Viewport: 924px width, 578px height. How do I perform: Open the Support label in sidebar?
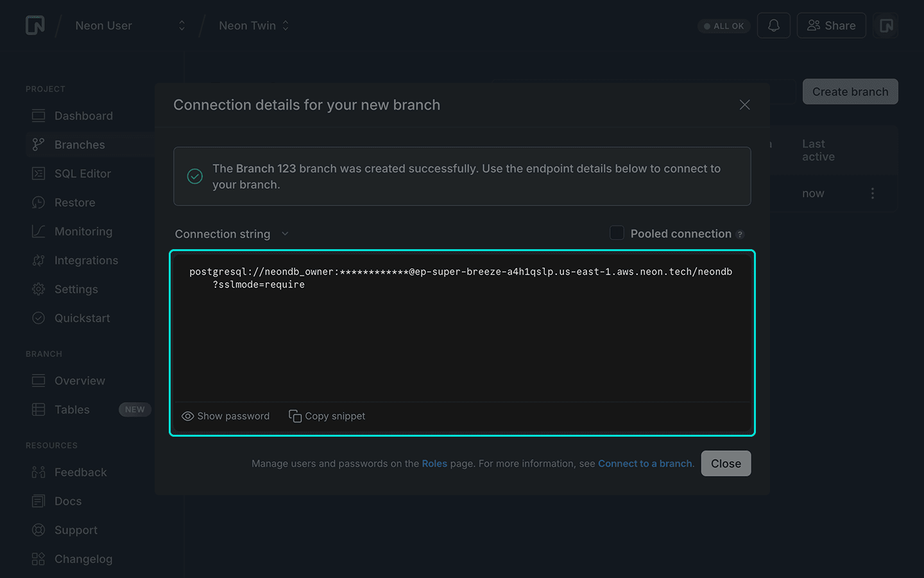[76, 530]
